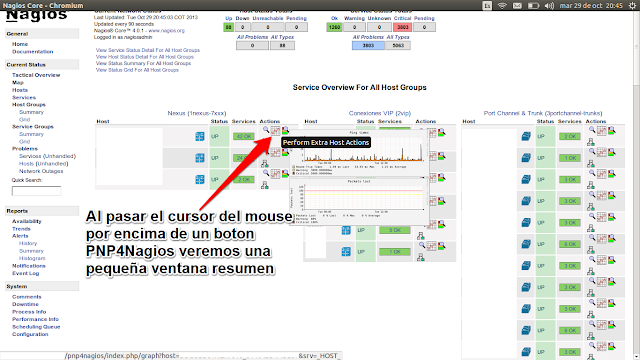Screen dimensions: 640x360
Task: Click the Critical 3803 service total box
Action: coord(403,27)
